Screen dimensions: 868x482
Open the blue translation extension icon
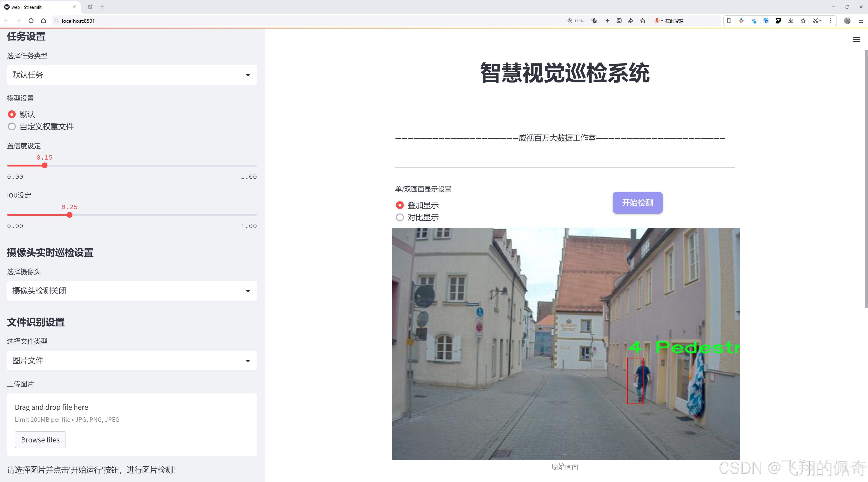(x=766, y=21)
